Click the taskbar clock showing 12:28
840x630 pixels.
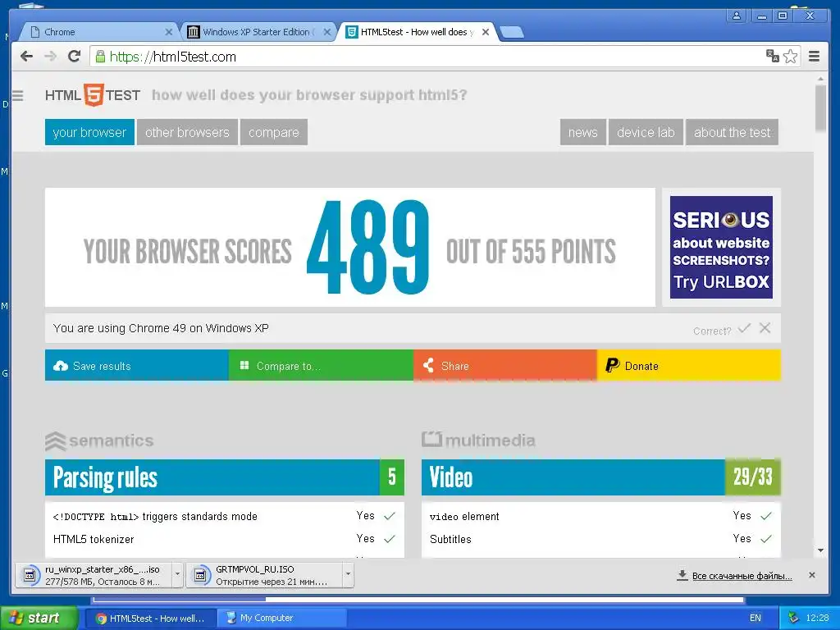tap(817, 619)
